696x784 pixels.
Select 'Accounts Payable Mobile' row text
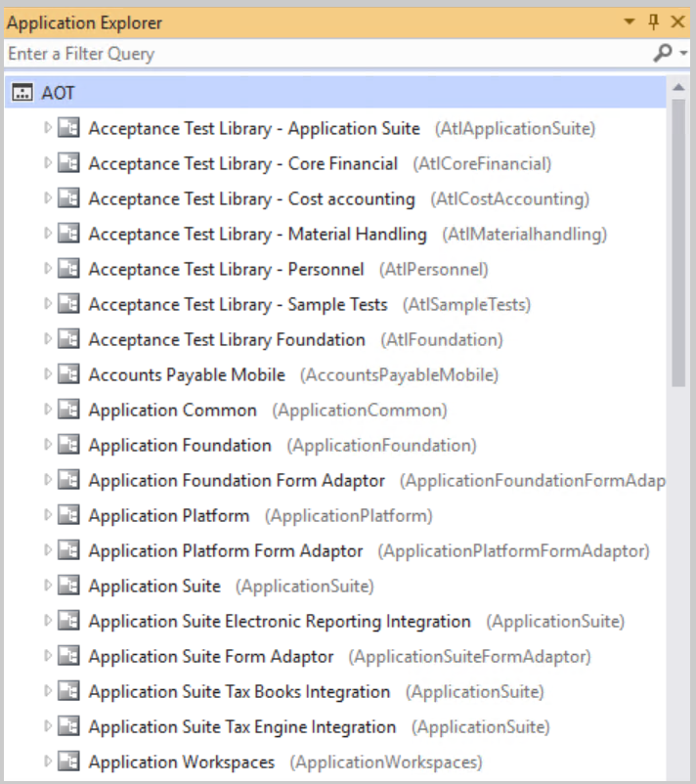coord(187,375)
